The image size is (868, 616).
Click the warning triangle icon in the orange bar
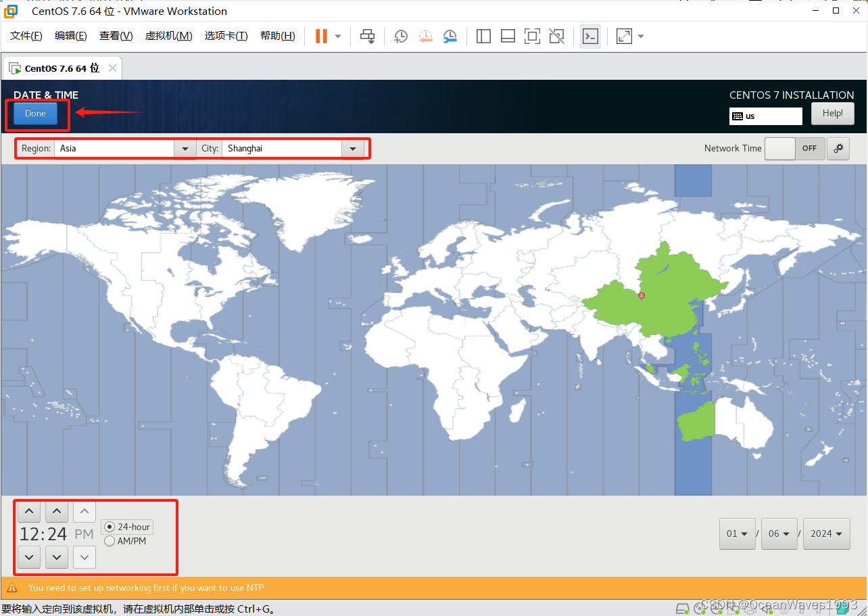12,588
